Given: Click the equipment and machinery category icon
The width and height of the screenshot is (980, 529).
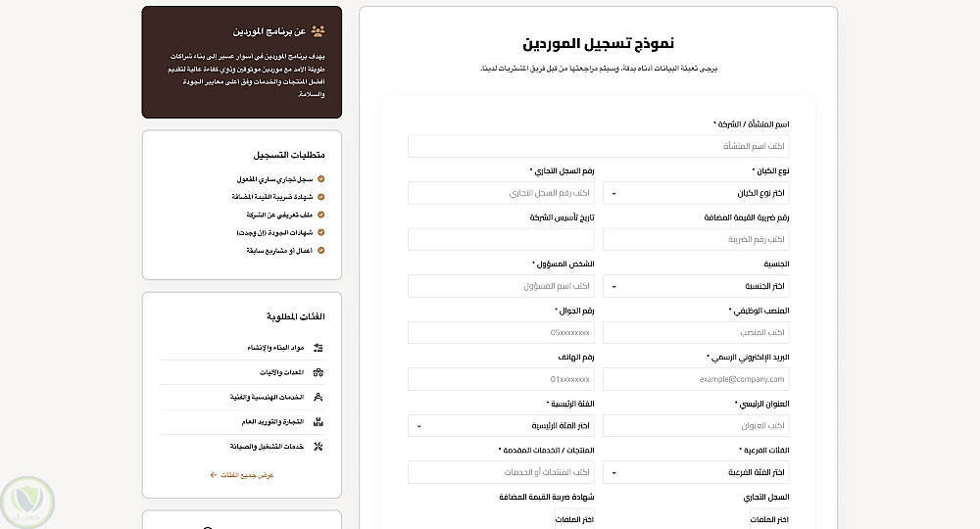Looking at the screenshot, I should [x=318, y=372].
